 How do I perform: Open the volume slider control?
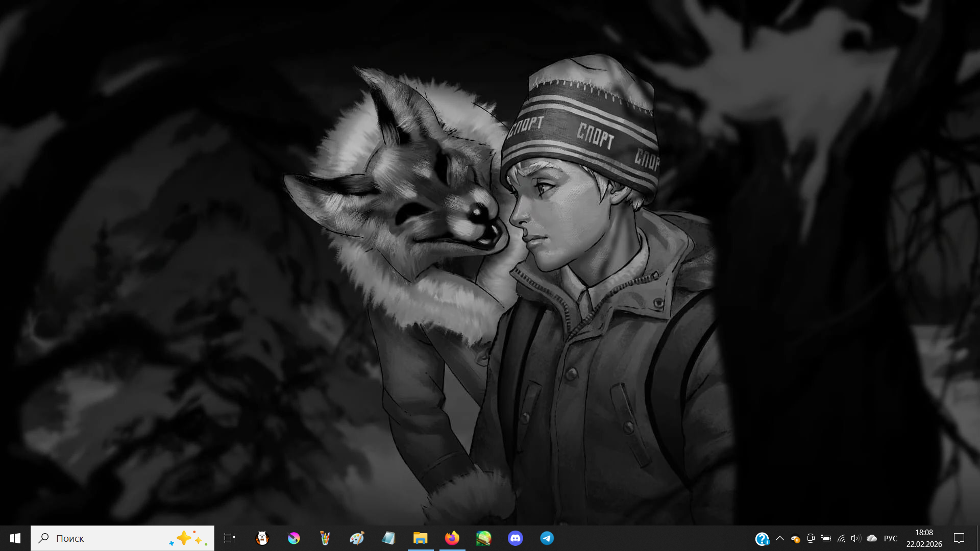coord(856,538)
